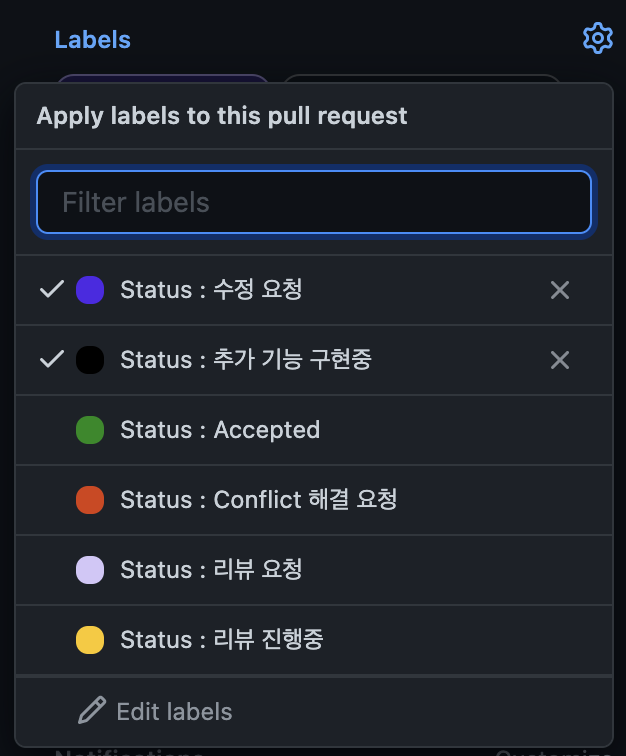Click the pencil icon beside Edit labels
The width and height of the screenshot is (626, 756).
pos(92,710)
